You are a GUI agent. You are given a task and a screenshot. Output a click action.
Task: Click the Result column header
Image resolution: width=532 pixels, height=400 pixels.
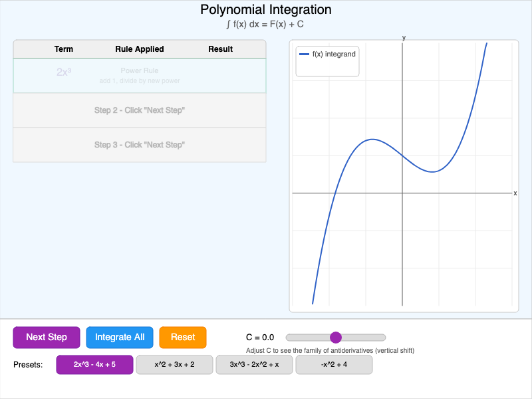(x=220, y=49)
